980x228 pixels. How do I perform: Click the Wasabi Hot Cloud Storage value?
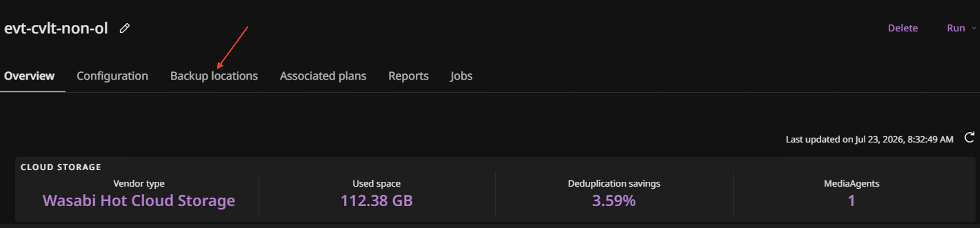coord(139,200)
